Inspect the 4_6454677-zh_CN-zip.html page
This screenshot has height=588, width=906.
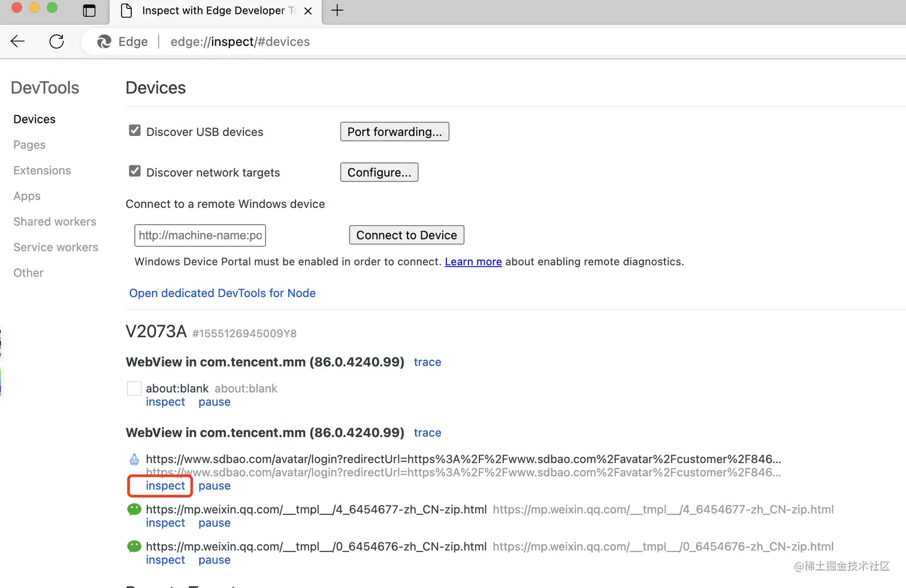coord(165,523)
